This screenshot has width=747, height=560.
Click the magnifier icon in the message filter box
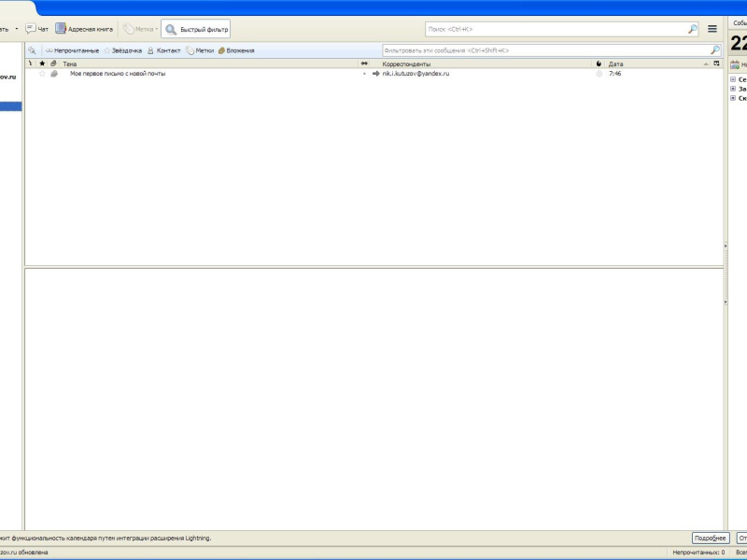click(x=714, y=50)
